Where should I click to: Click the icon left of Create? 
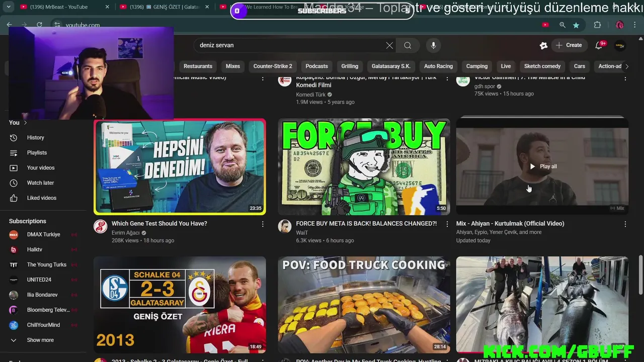coord(543,45)
